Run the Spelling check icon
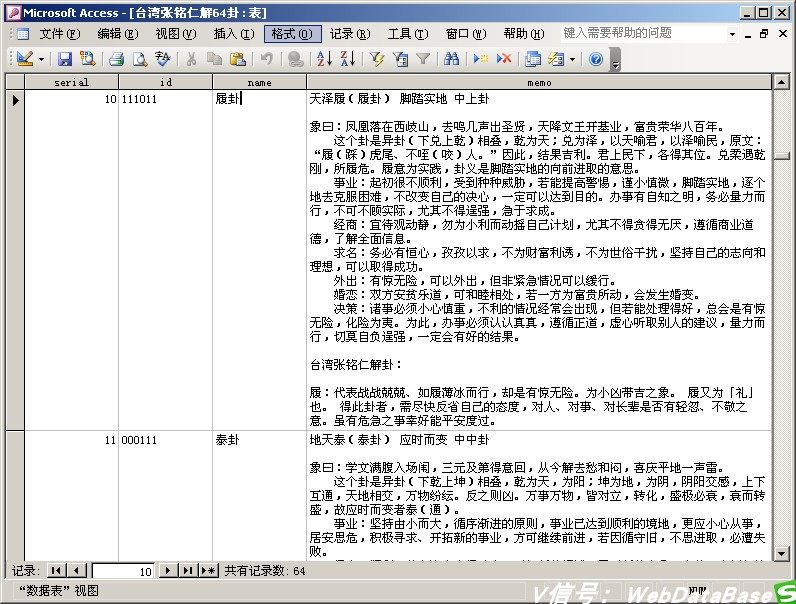The width and height of the screenshot is (796, 604). pyautogui.click(x=162, y=59)
